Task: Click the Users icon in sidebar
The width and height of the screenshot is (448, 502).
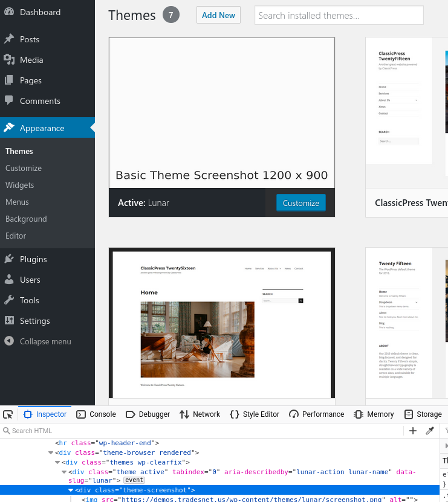Action: pyautogui.click(x=9, y=280)
